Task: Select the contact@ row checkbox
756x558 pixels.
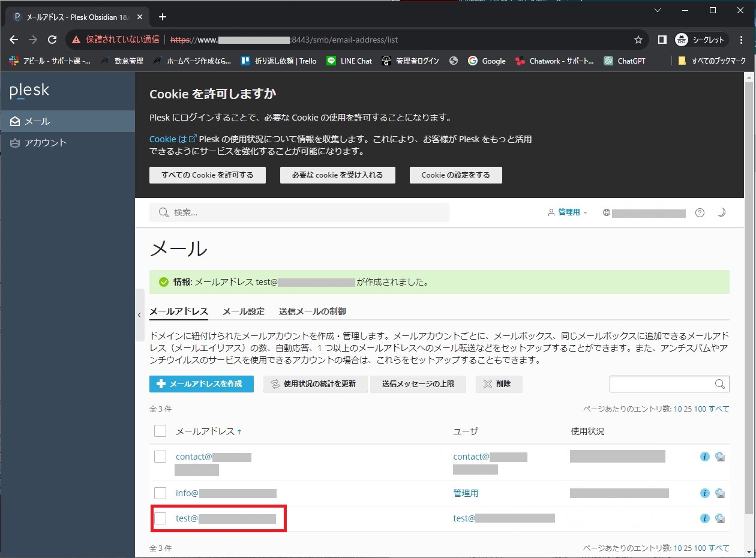Action: click(160, 457)
